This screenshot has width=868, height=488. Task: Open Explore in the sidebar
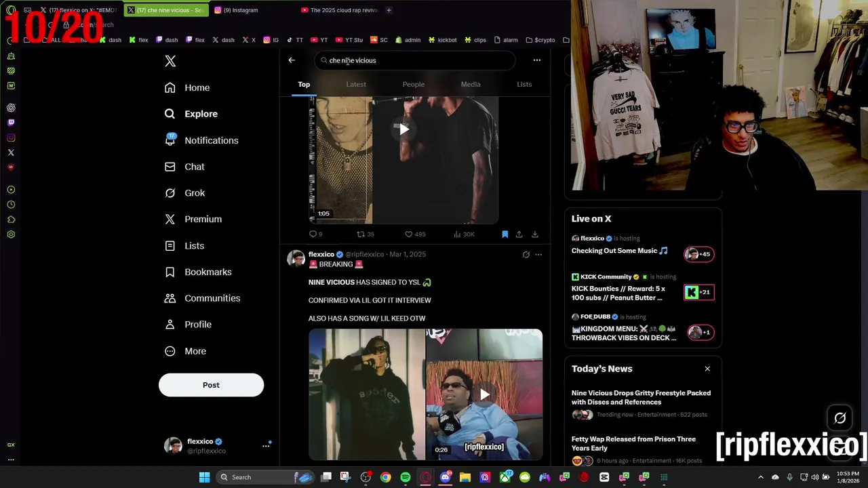192,114
